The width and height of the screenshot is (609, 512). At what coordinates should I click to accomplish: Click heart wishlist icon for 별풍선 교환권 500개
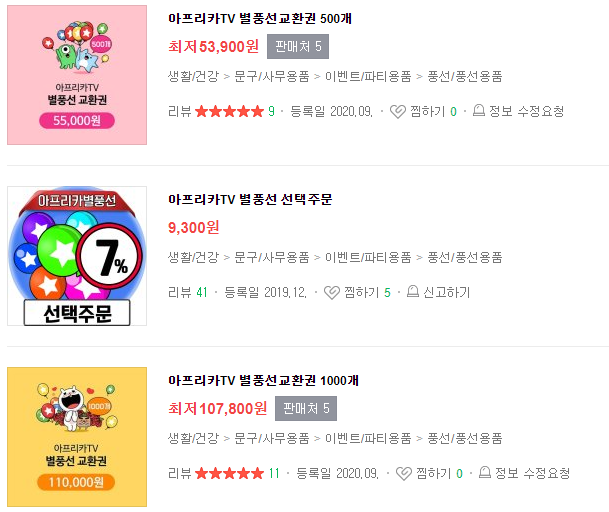[x=398, y=112]
